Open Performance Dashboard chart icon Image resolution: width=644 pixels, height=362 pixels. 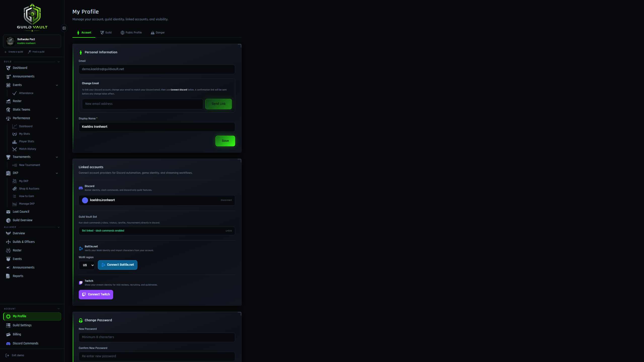point(15,126)
